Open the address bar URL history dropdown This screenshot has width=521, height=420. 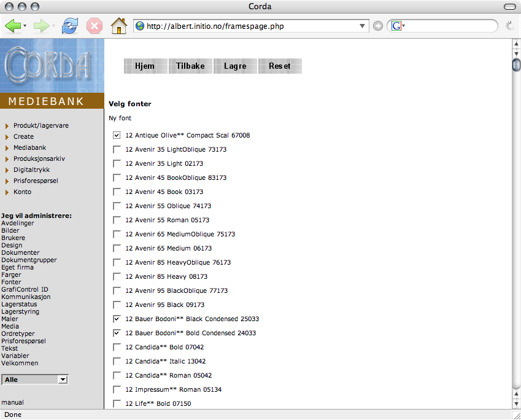tap(363, 26)
